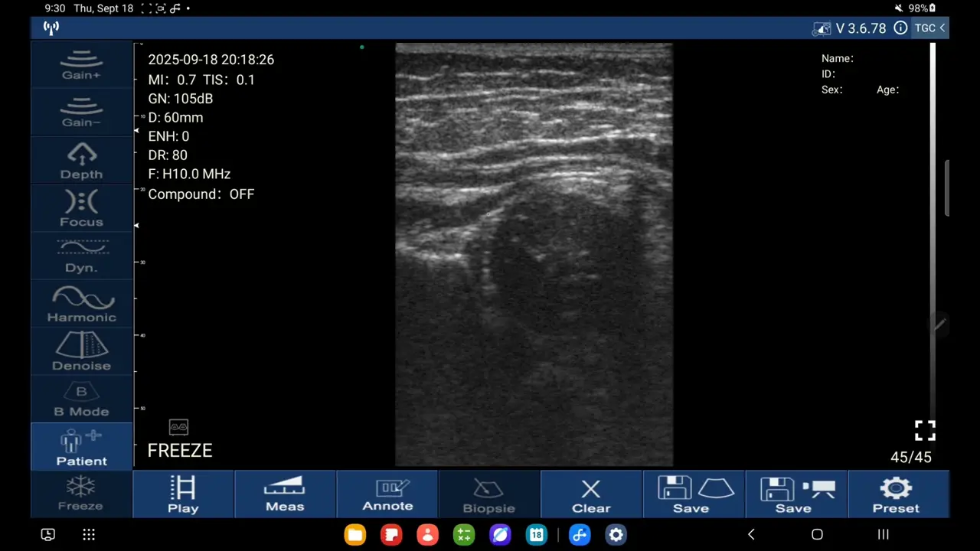Open the Annote annotation tool

tap(387, 494)
